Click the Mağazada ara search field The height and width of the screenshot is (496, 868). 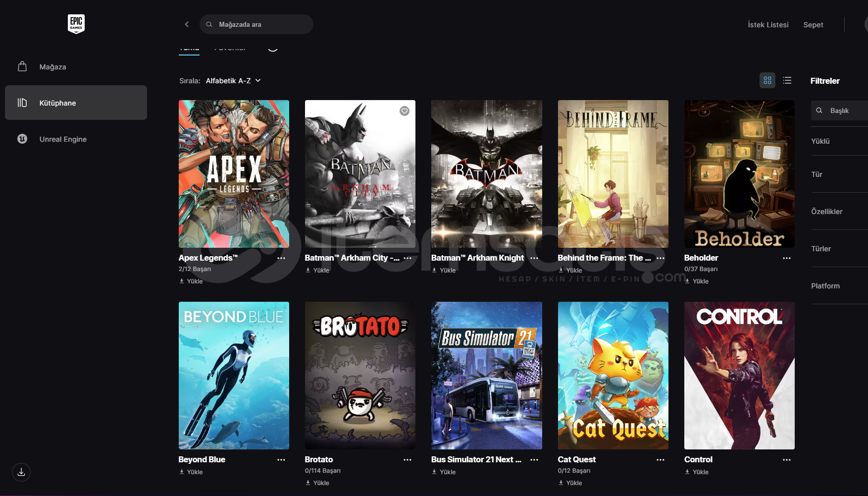[x=256, y=24]
